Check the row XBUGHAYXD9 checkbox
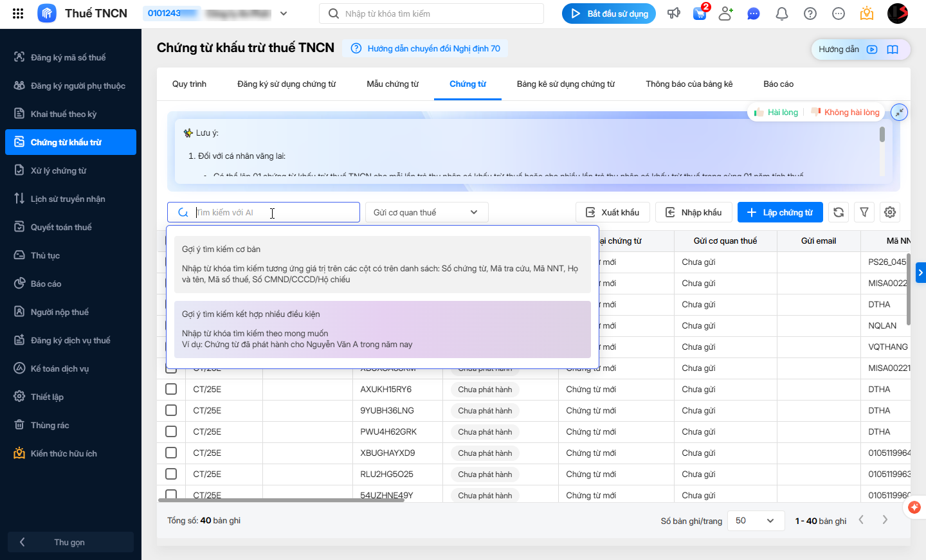926x560 pixels. point(171,453)
